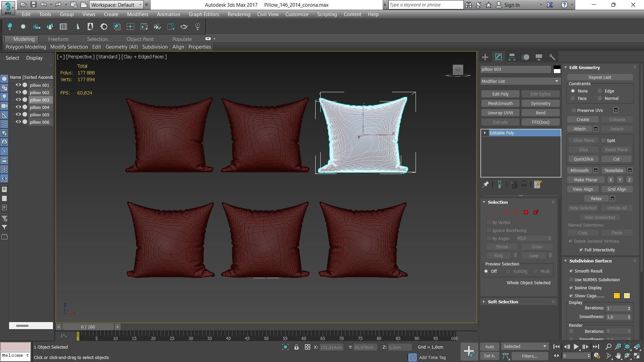Image resolution: width=644 pixels, height=362 pixels.
Task: Open the Modifier List dropdown
Action: 521,81
